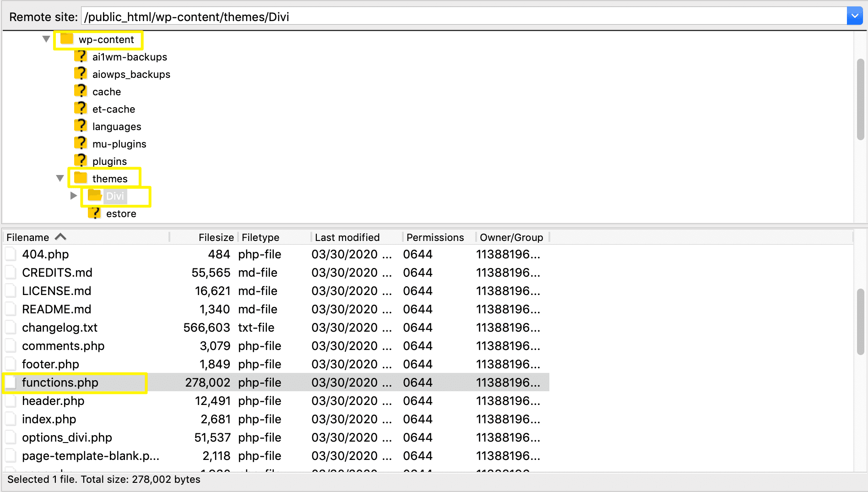Image resolution: width=868 pixels, height=492 pixels.
Task: Collapse the themes tree branch
Action: coord(60,178)
